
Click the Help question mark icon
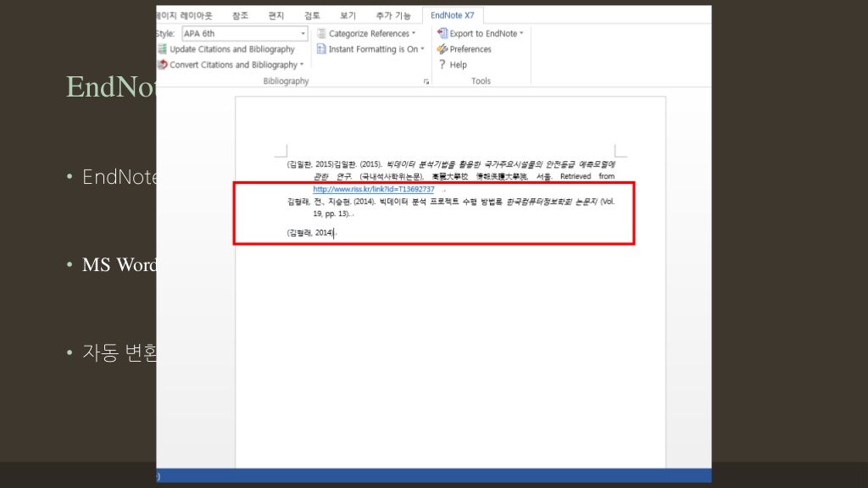pos(442,64)
